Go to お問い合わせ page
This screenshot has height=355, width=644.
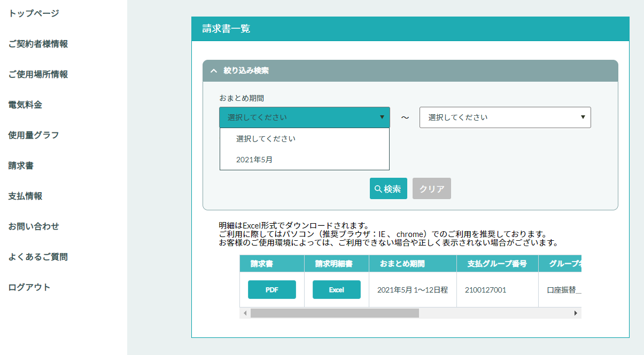coord(34,226)
